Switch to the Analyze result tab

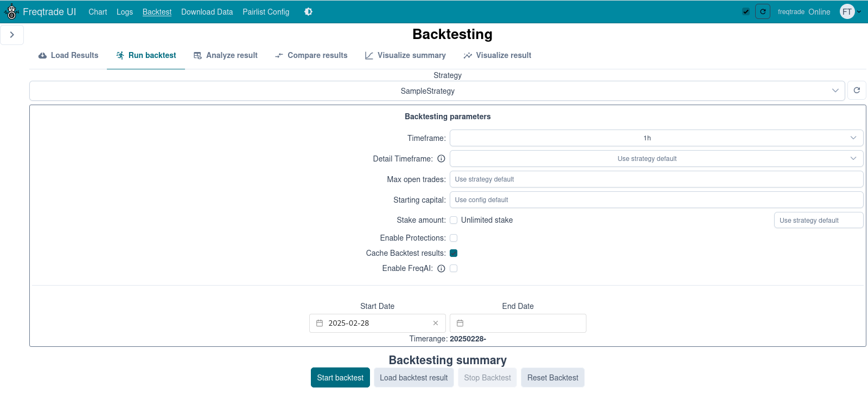coord(226,55)
